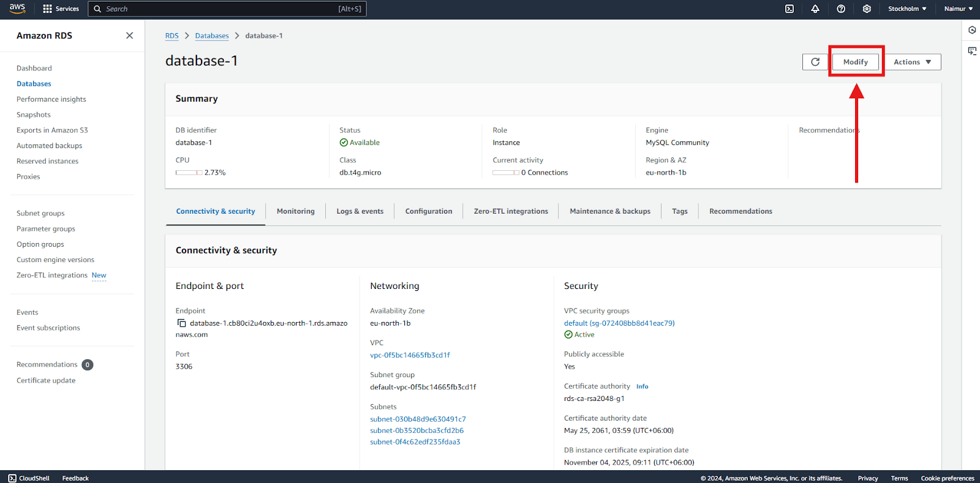
Task: Open VPC vpc-0f5bc14665fb3cd1f link
Action: tap(410, 355)
